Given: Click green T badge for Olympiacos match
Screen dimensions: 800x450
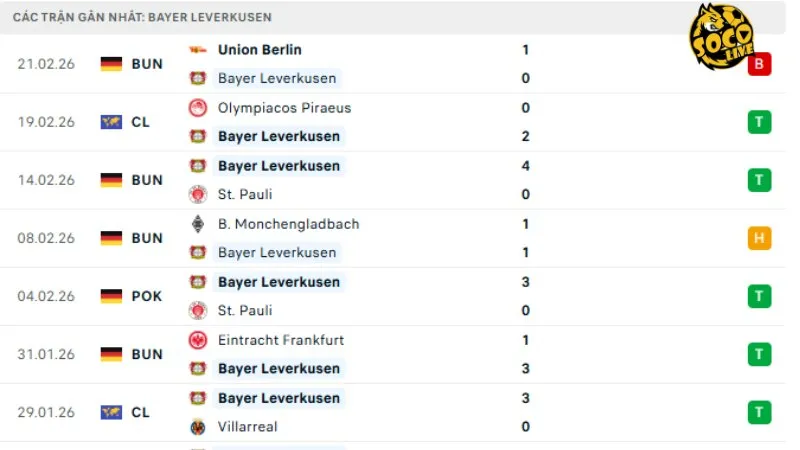Looking at the screenshot, I should [759, 122].
